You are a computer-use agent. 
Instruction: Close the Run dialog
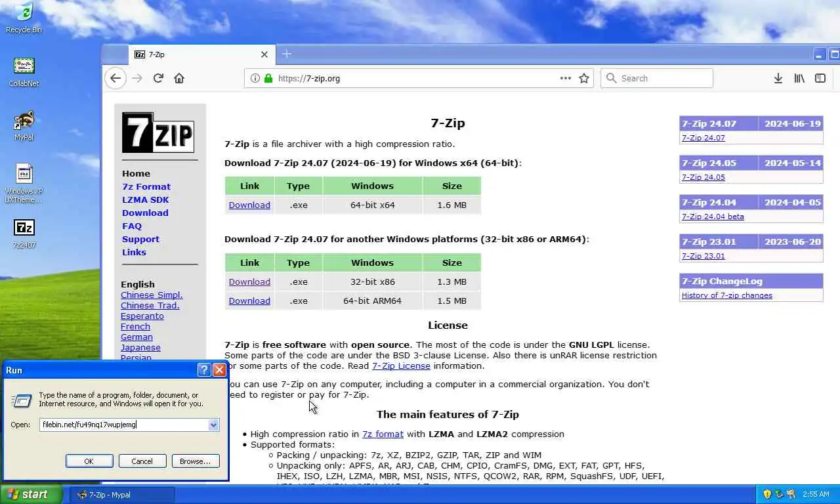point(220,370)
